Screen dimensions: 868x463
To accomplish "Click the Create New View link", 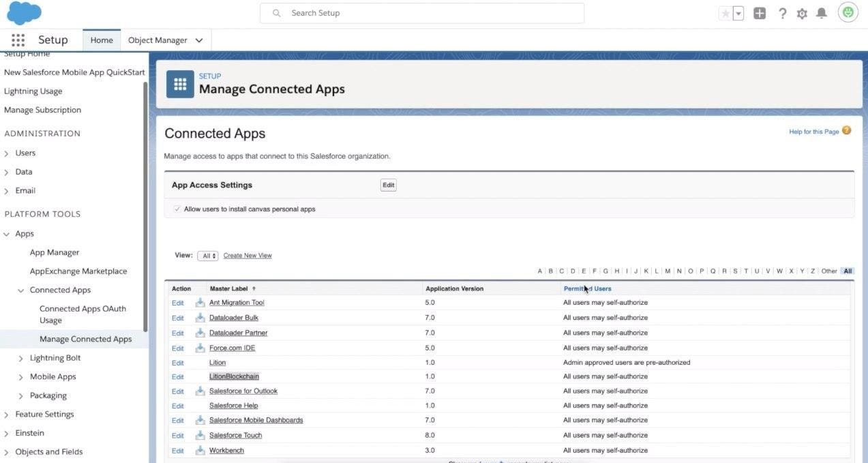I will click(x=248, y=256).
